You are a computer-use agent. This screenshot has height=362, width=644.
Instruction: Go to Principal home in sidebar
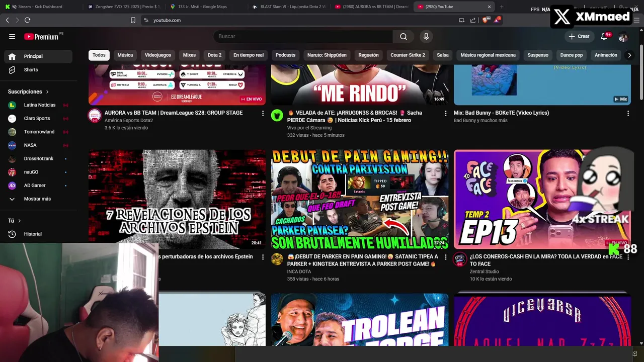tap(38, 56)
